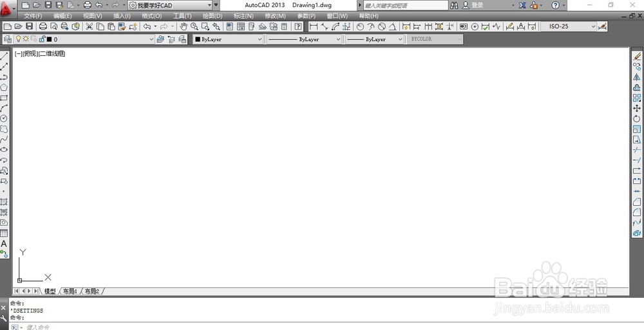Click Cut scissors in the standard toolbar
Screen dimensions: 644x330
pos(89,26)
